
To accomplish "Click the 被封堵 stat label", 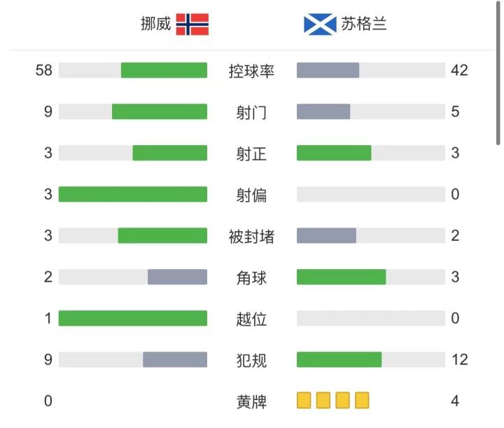I will [x=252, y=236].
